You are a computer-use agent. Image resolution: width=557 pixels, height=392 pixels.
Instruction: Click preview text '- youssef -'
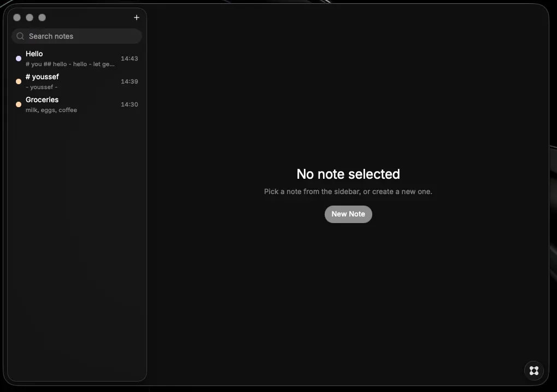coord(42,87)
